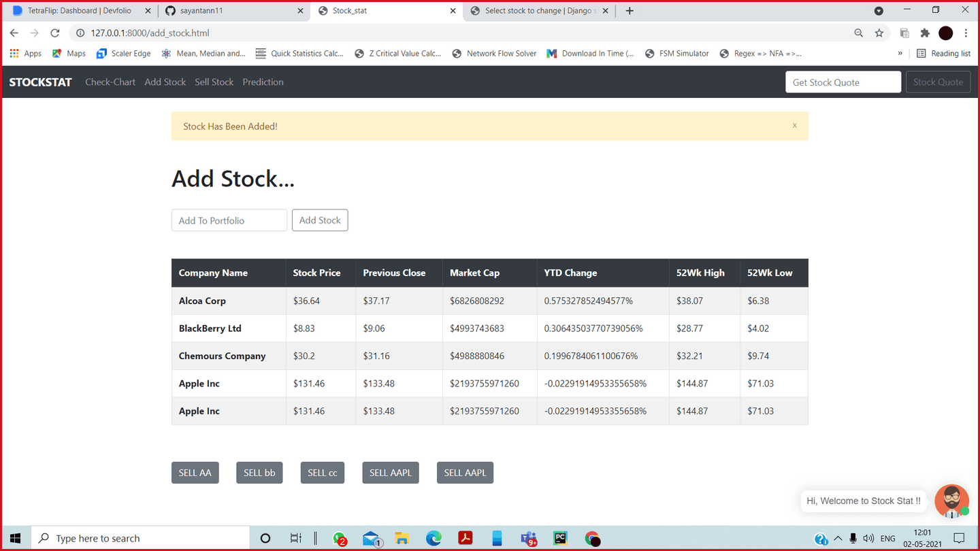This screenshot has width=980, height=551.
Task: Open the Mean, Median and... bookmark
Action: (x=203, y=53)
